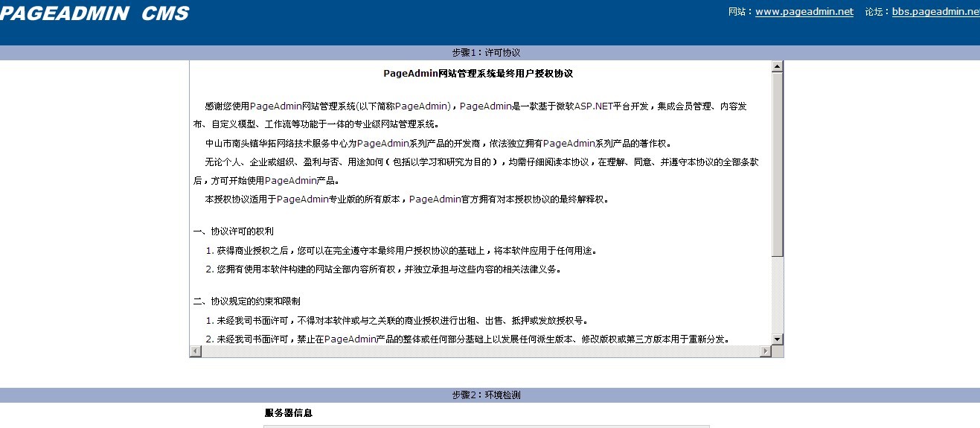
Task: Click the horizontal scrollbar's right arrow
Action: coord(766,351)
